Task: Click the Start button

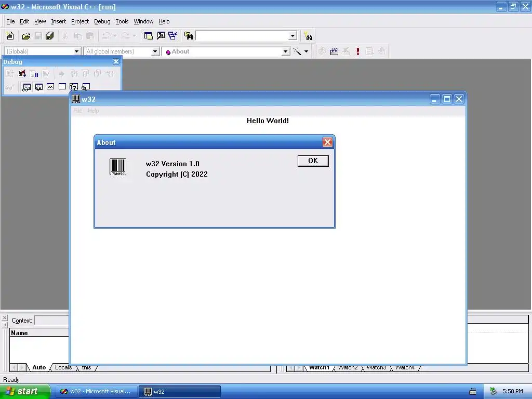Action: (25, 391)
